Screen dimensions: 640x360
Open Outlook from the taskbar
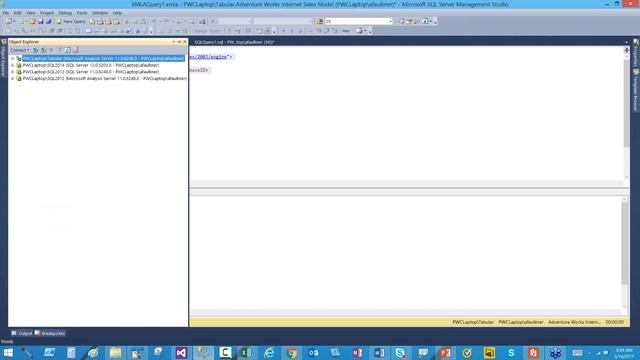[313, 353]
